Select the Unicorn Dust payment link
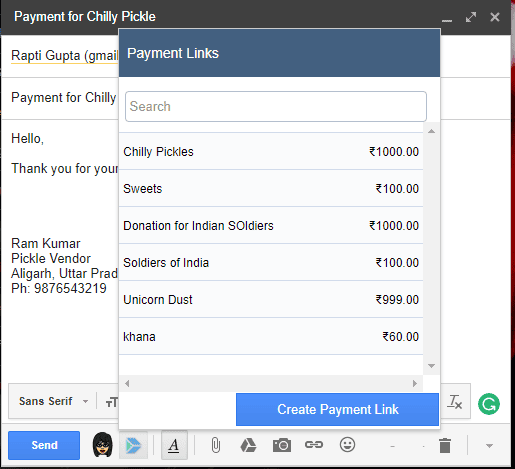 [271, 299]
